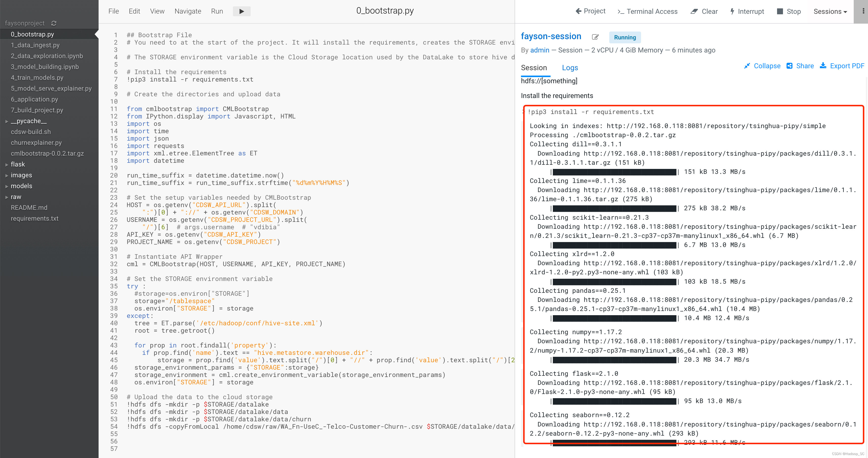Click the Export PDF download icon
Viewport: 868px width, 458px height.
coord(823,66)
